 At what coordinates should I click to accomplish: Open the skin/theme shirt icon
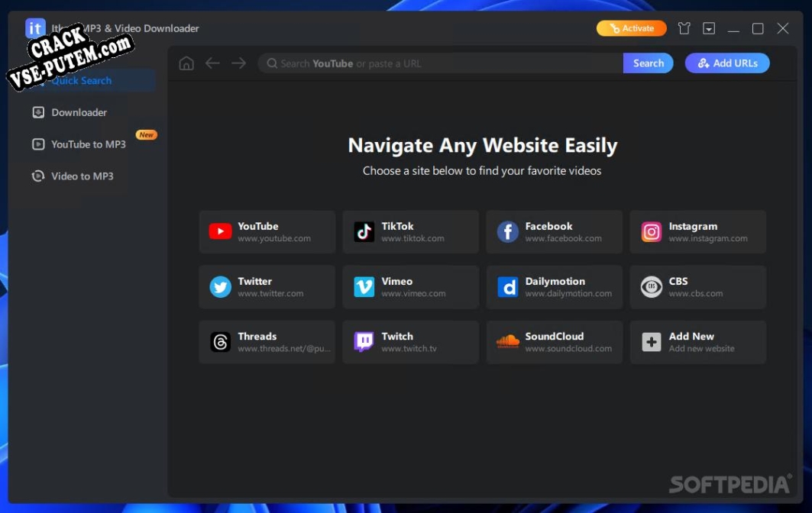click(x=684, y=28)
